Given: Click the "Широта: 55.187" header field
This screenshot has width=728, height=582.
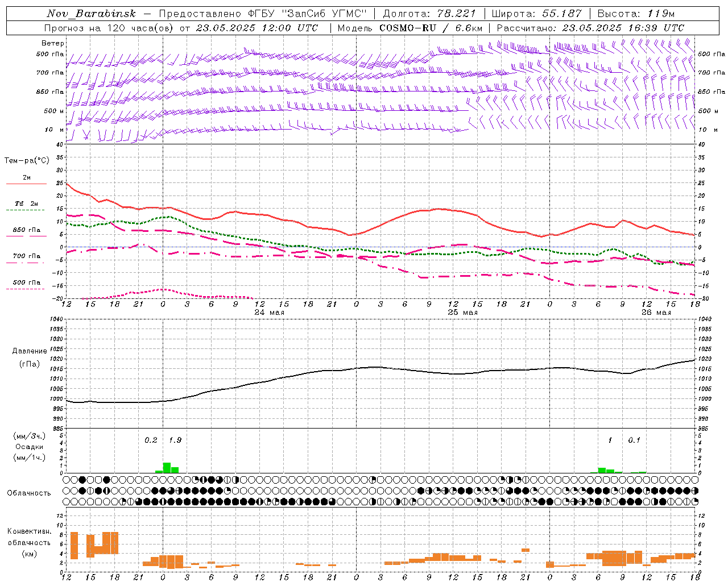Looking at the screenshot, I should click(x=536, y=14).
